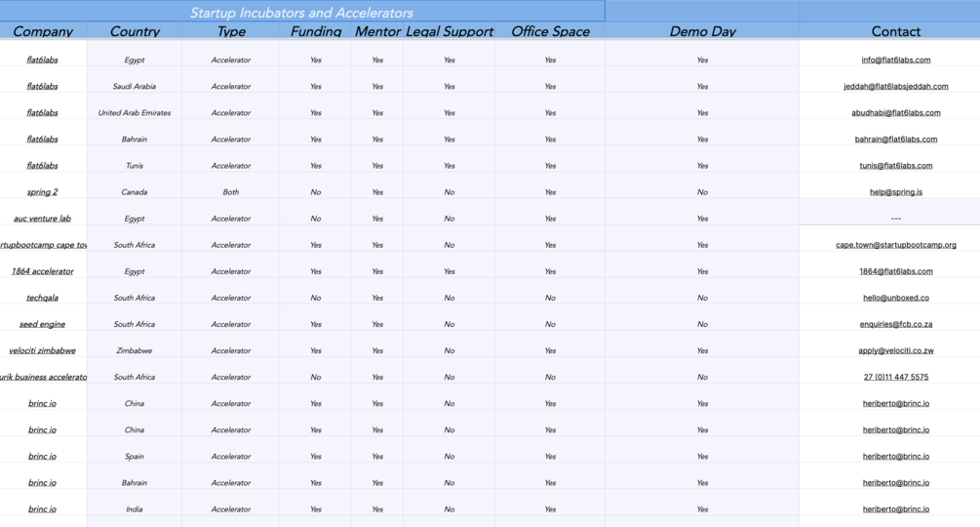980x527 pixels.
Task: Select the Contact column header
Action: click(x=895, y=31)
